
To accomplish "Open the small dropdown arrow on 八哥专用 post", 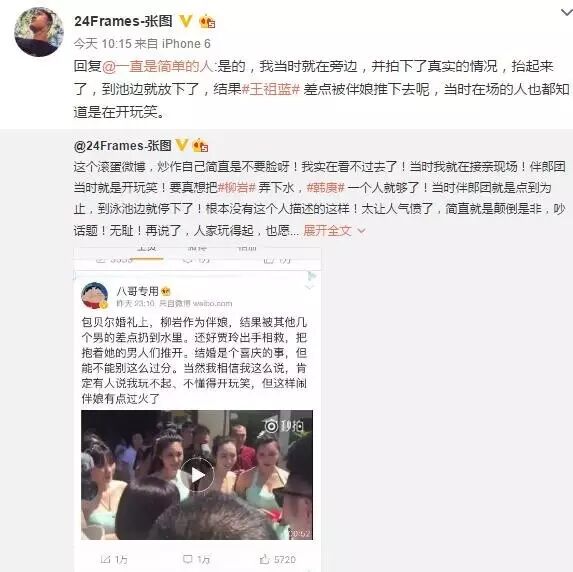I will tap(309, 288).
